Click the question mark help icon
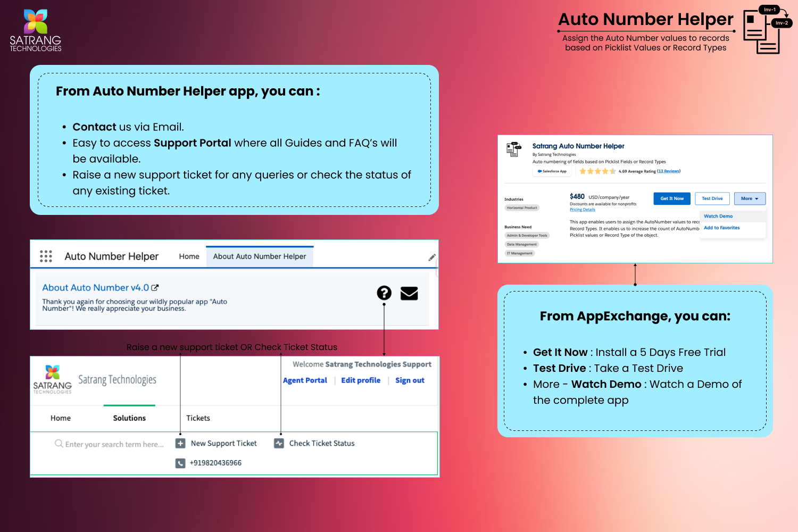This screenshot has width=798, height=532. [384, 293]
